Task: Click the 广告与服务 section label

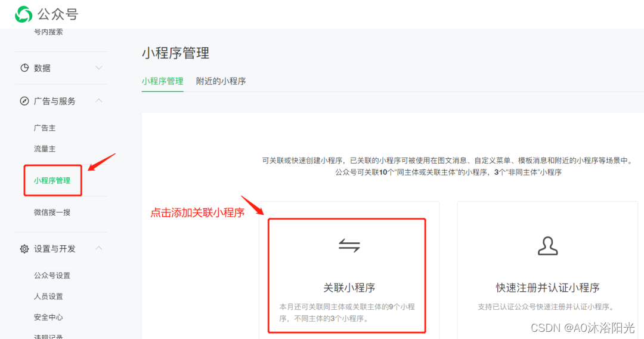Action: (x=55, y=101)
